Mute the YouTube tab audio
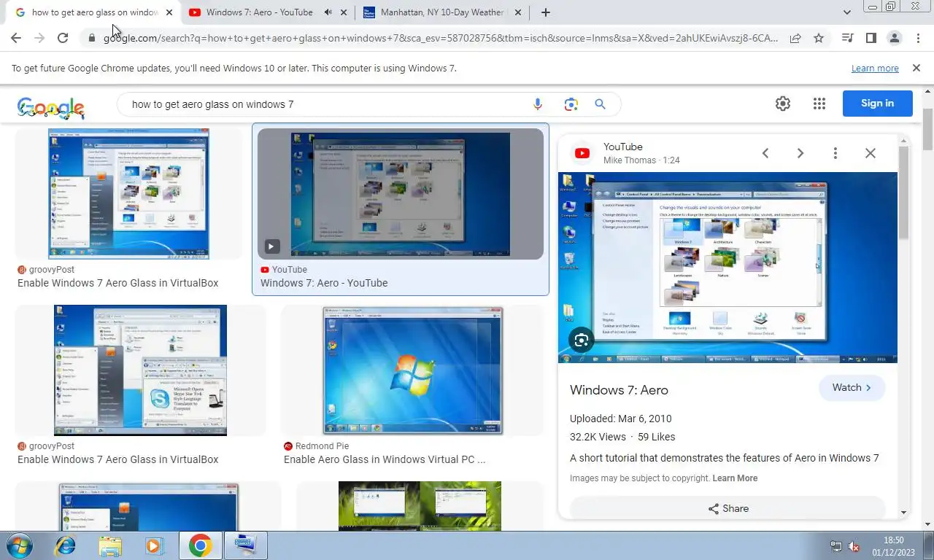 [328, 12]
